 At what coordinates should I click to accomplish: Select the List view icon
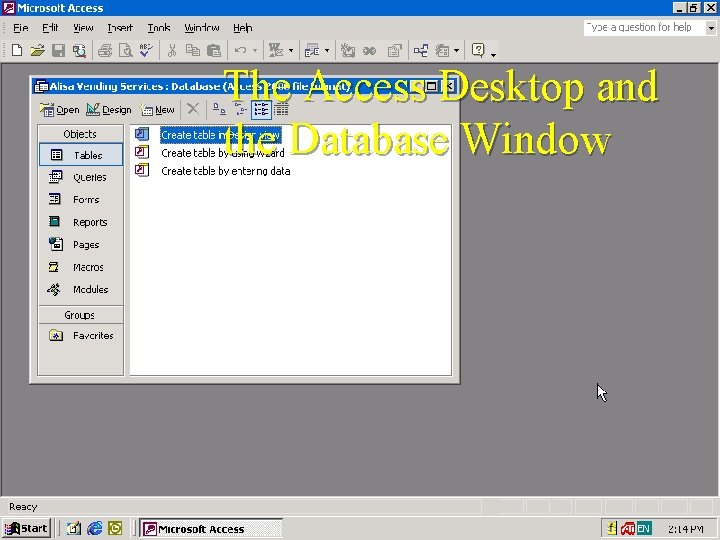261,109
